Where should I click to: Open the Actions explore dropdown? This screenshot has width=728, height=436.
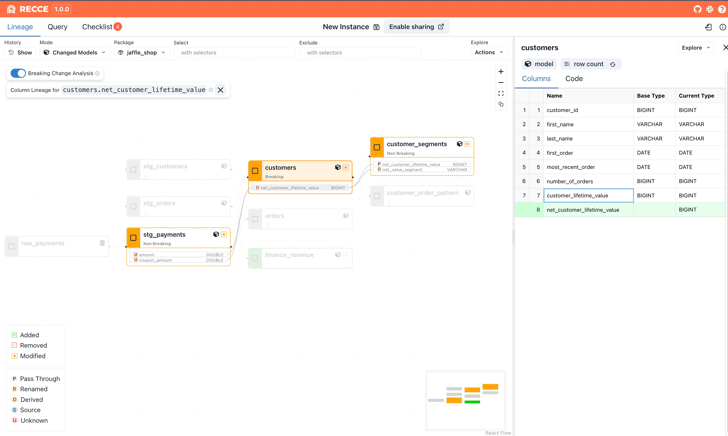(489, 52)
